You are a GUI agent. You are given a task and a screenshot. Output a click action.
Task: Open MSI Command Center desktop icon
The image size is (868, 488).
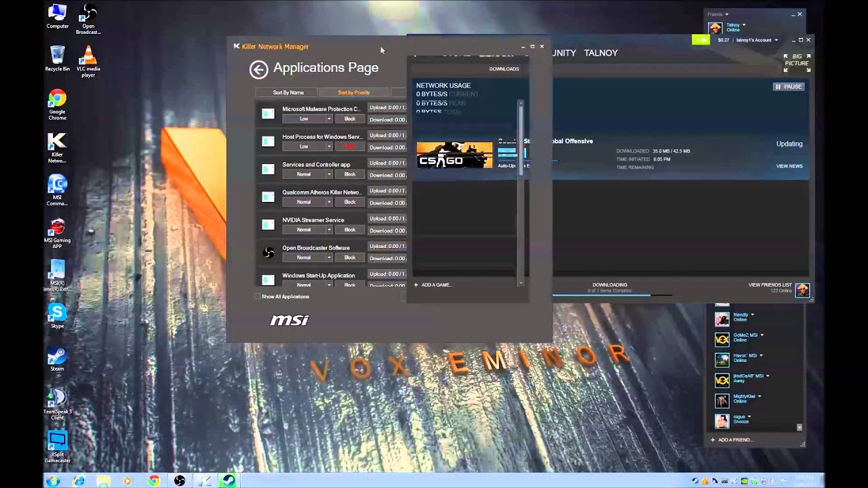click(58, 190)
